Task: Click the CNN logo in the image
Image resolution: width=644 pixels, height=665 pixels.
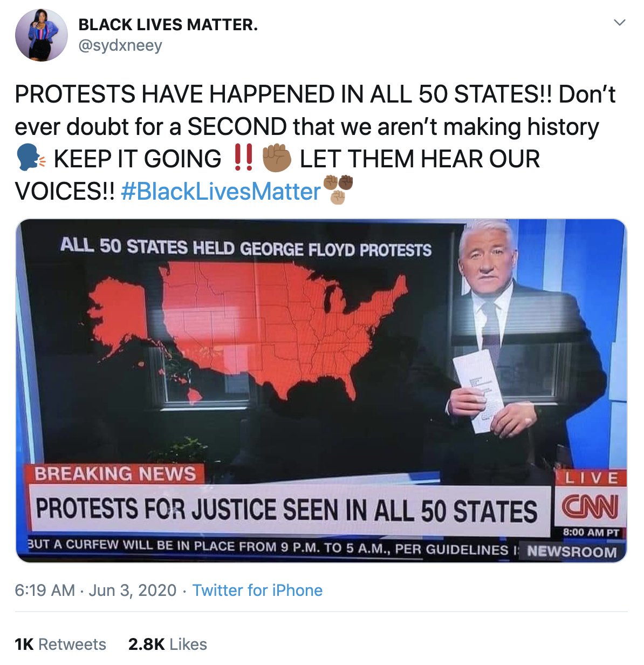Action: [590, 506]
